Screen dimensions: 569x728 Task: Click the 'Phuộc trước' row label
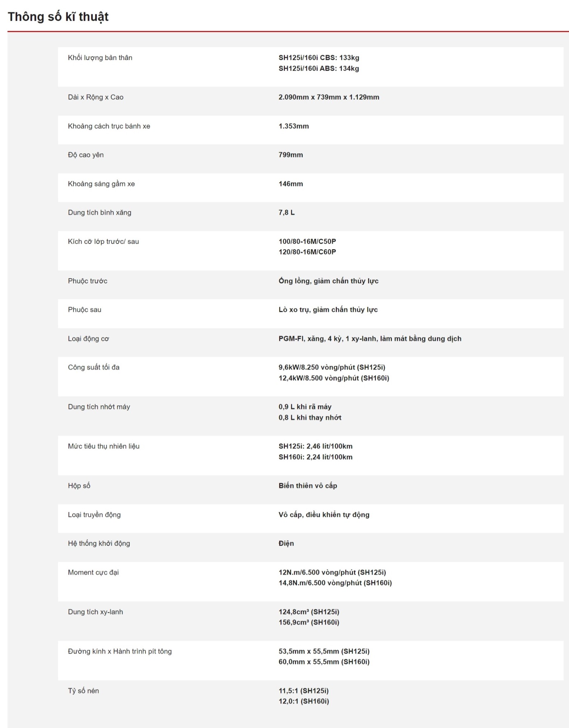tap(88, 281)
